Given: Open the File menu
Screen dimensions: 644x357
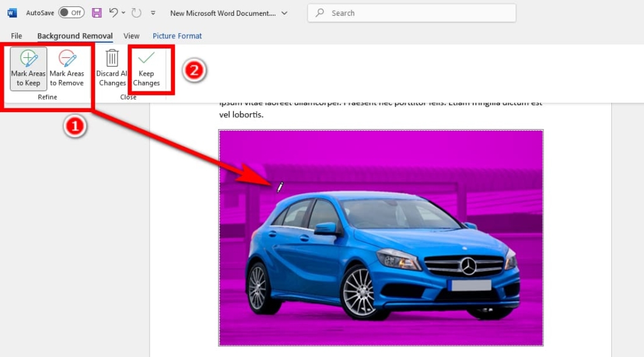Looking at the screenshot, I should [16, 36].
